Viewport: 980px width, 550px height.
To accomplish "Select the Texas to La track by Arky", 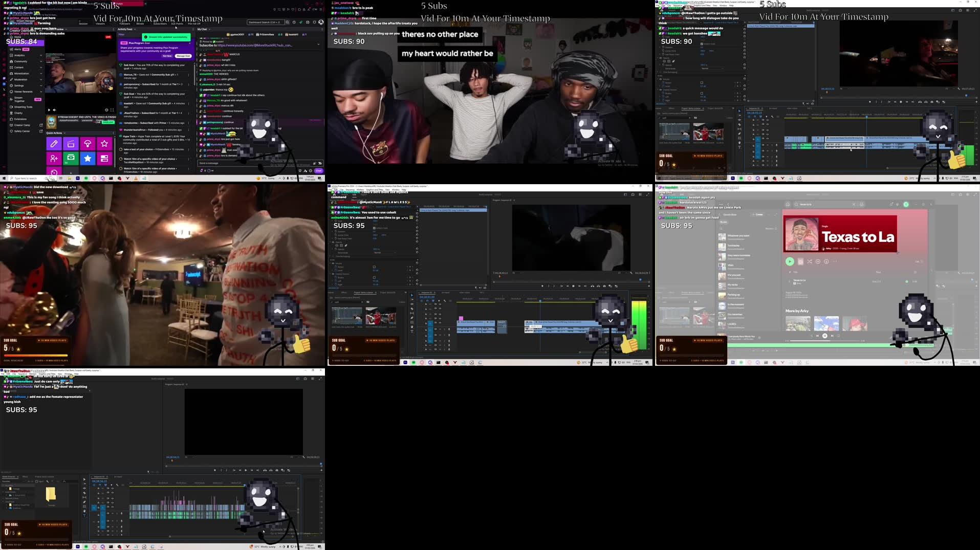I will pos(799,280).
